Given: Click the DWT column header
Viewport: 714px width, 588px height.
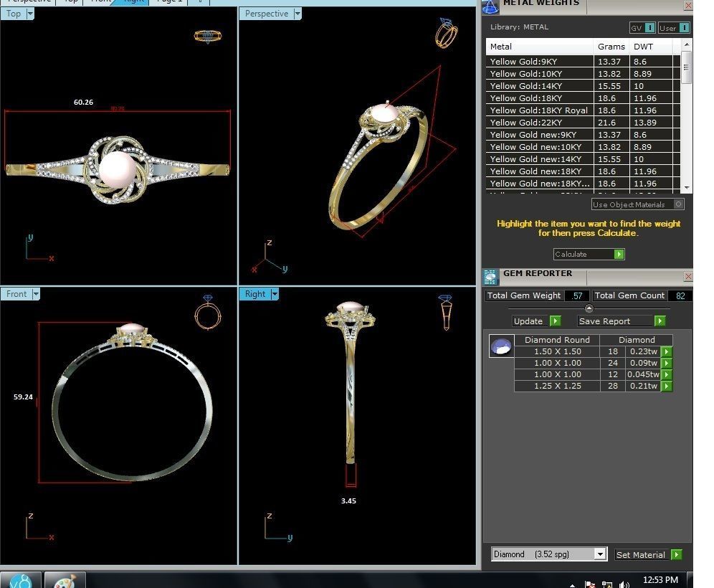Looking at the screenshot, I should tap(650, 47).
